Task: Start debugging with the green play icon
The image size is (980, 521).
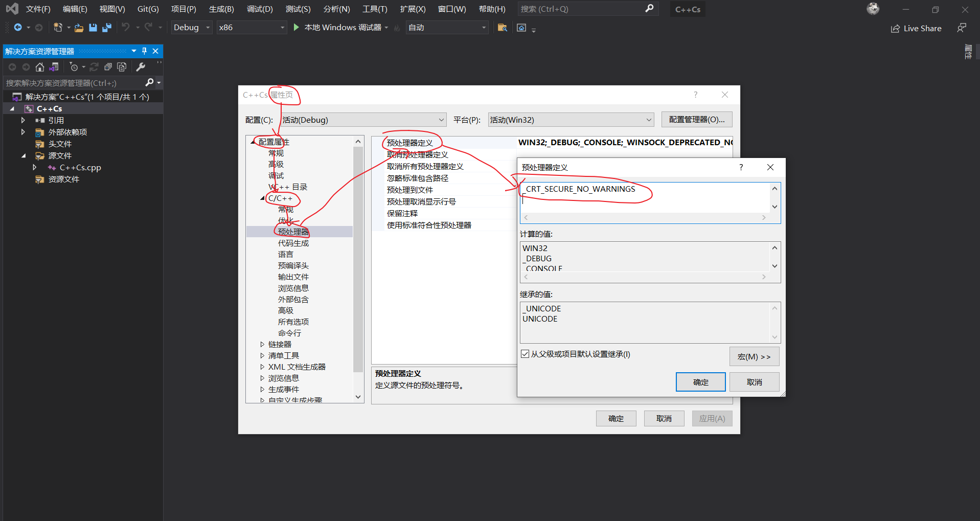Action: (296, 28)
